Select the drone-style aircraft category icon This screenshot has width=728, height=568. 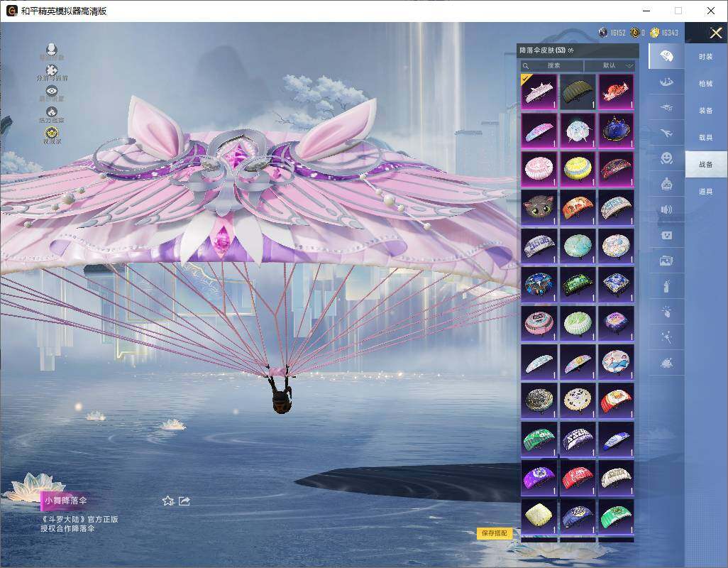[666, 108]
